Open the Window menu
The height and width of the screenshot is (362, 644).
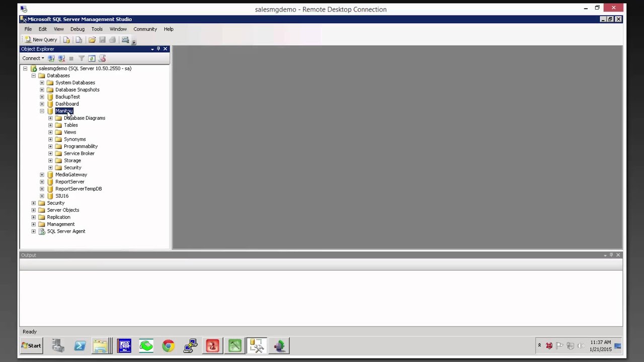click(x=118, y=29)
